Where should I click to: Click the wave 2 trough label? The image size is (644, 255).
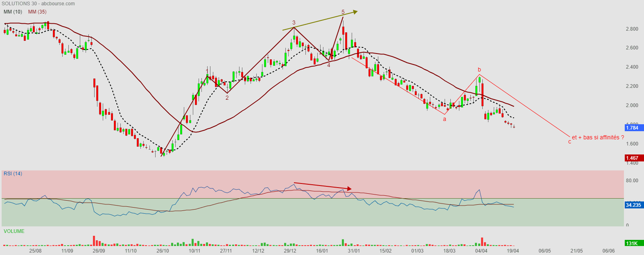click(x=227, y=98)
